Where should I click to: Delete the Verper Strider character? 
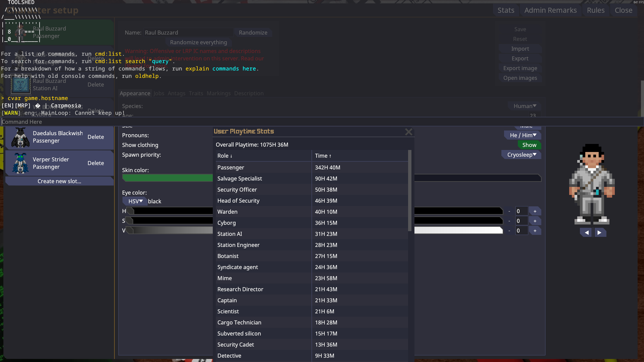(96, 163)
